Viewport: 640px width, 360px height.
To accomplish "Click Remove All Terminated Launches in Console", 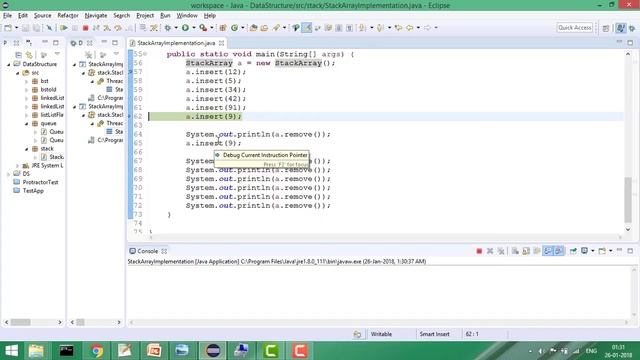I will coord(501,251).
